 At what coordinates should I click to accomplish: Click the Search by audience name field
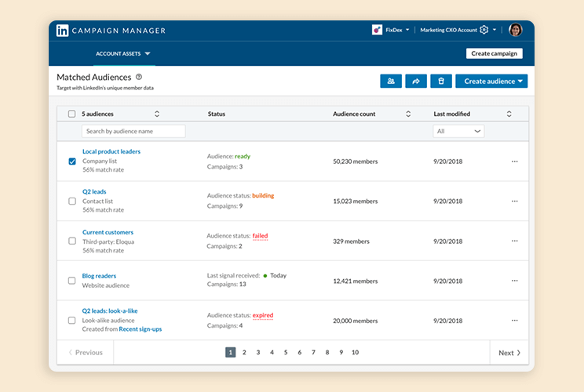pyautogui.click(x=133, y=131)
